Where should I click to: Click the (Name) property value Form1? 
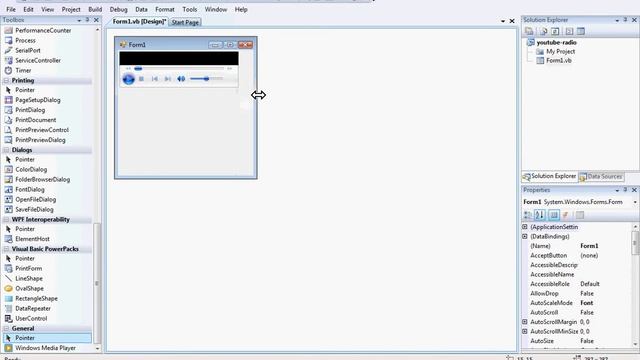(589, 246)
